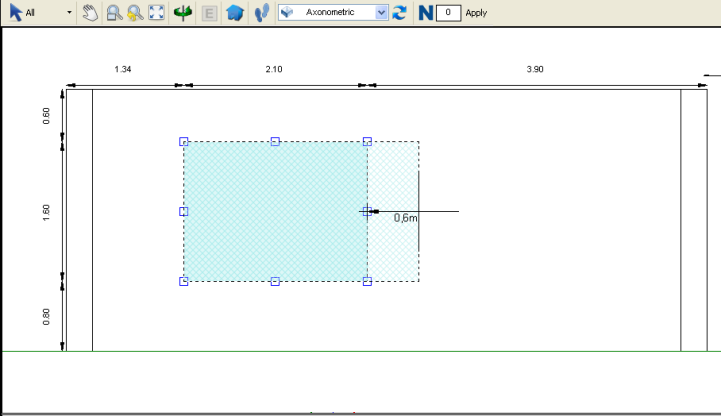This screenshot has width=721, height=416.
Task: Click the blue house view icon
Action: 235,12
